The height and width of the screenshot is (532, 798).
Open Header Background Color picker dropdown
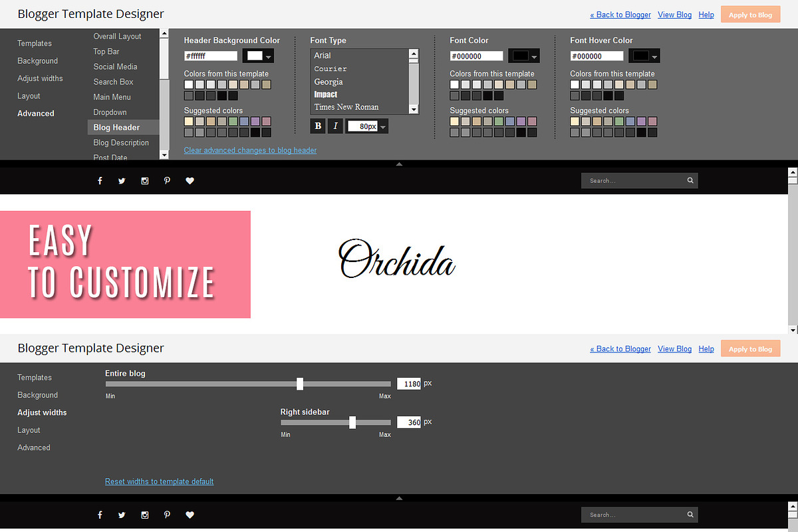[x=259, y=57]
